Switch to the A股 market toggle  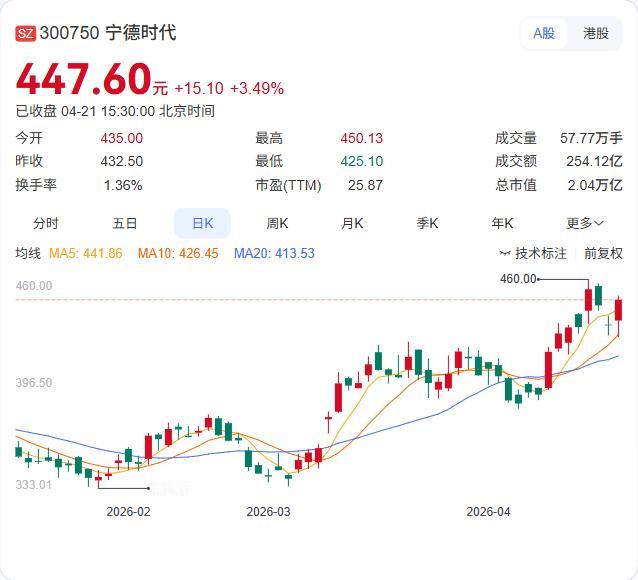(544, 33)
